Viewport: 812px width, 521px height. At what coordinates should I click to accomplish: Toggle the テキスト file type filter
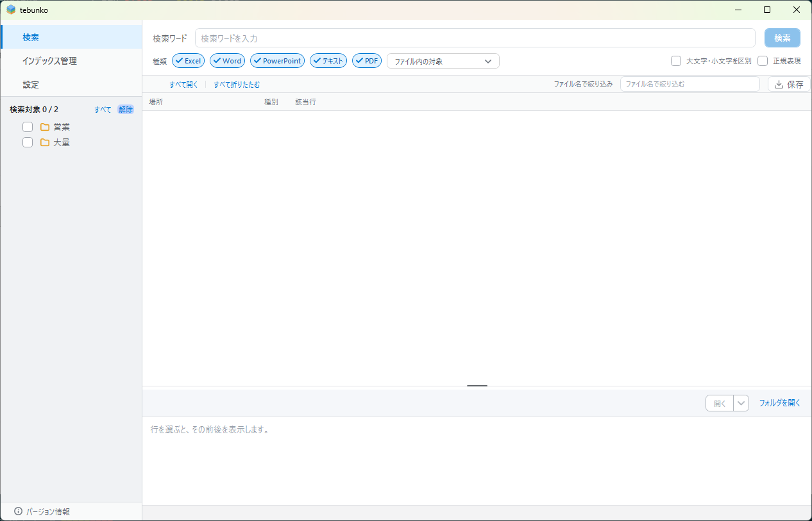click(x=328, y=61)
